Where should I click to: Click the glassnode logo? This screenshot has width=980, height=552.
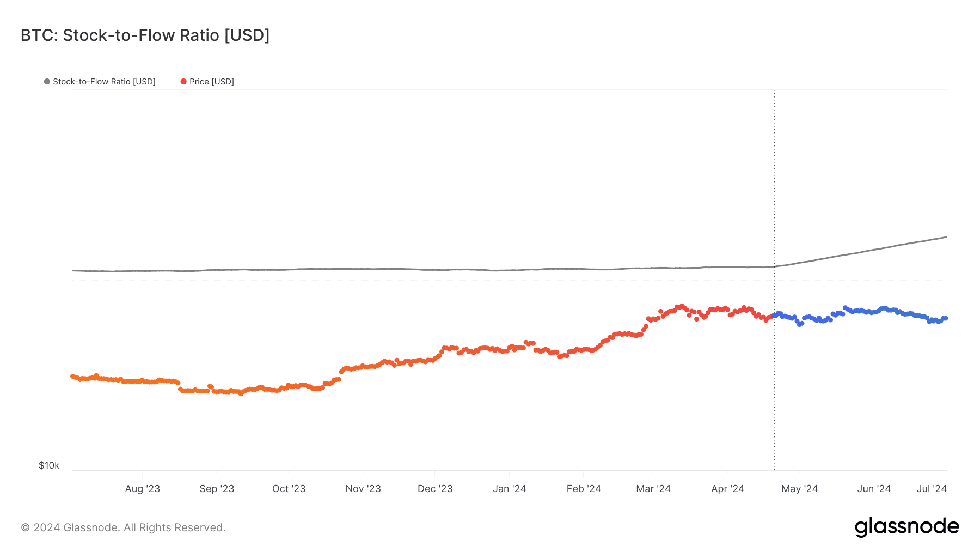coord(906,527)
